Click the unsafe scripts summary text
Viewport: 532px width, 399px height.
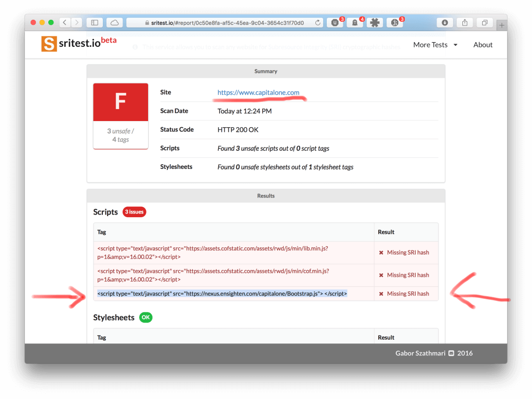(273, 149)
